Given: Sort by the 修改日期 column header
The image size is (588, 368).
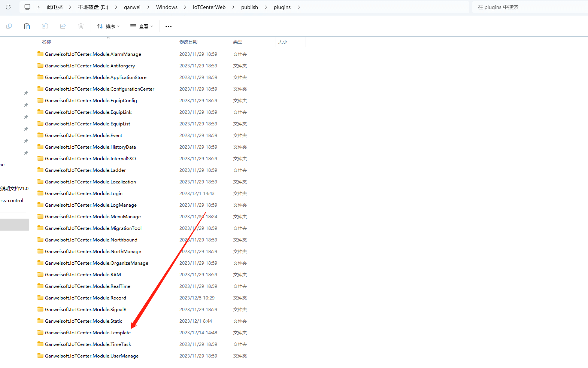Looking at the screenshot, I should [x=188, y=42].
